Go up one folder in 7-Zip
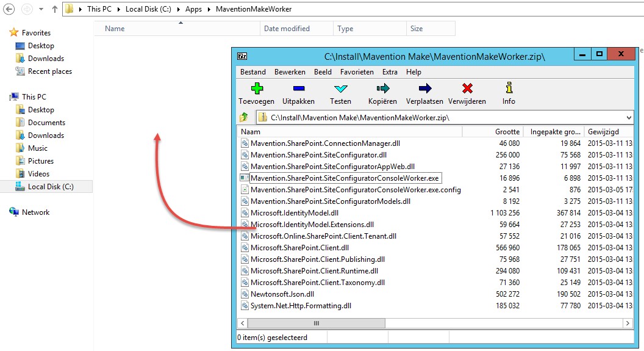This screenshot has width=644, height=351. 244,117
